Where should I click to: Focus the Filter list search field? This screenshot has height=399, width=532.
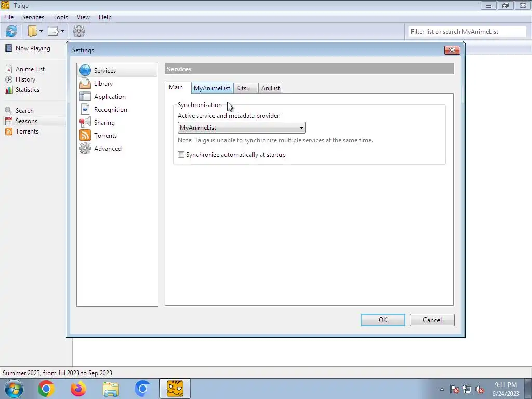(467, 32)
